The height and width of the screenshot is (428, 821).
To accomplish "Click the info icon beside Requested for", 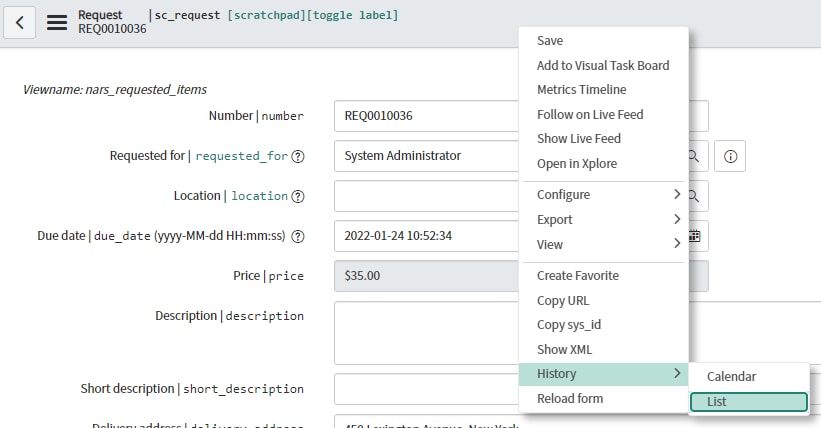I will pos(730,156).
